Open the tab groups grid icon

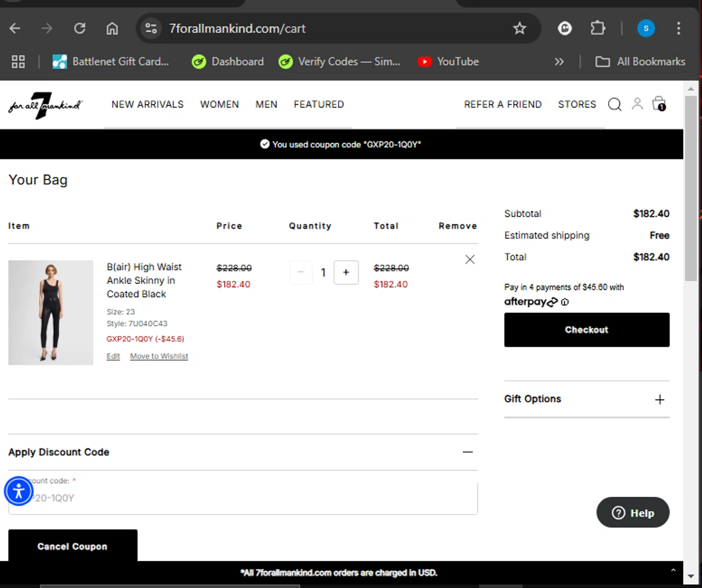click(18, 62)
